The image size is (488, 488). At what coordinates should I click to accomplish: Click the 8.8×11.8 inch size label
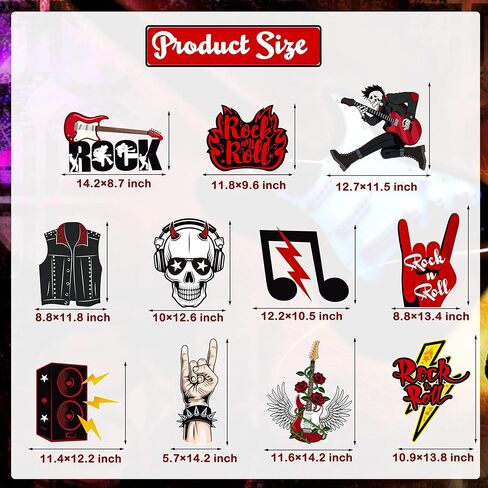point(73,317)
